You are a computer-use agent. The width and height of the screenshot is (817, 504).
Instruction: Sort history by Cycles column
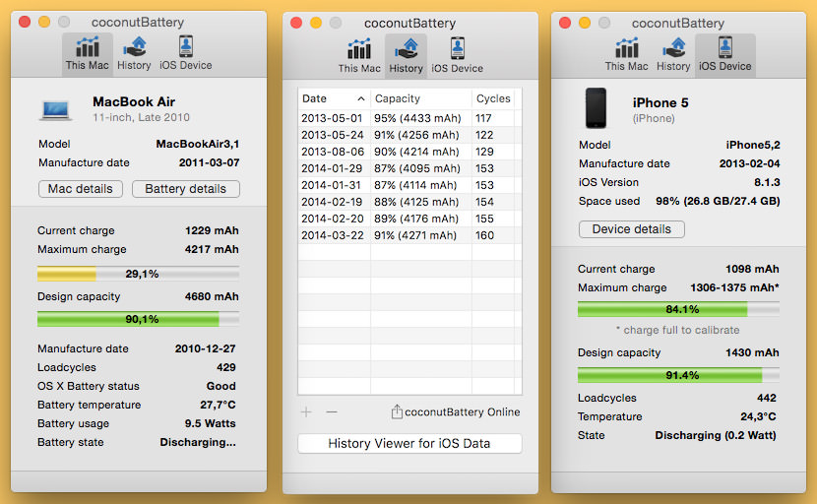(493, 98)
